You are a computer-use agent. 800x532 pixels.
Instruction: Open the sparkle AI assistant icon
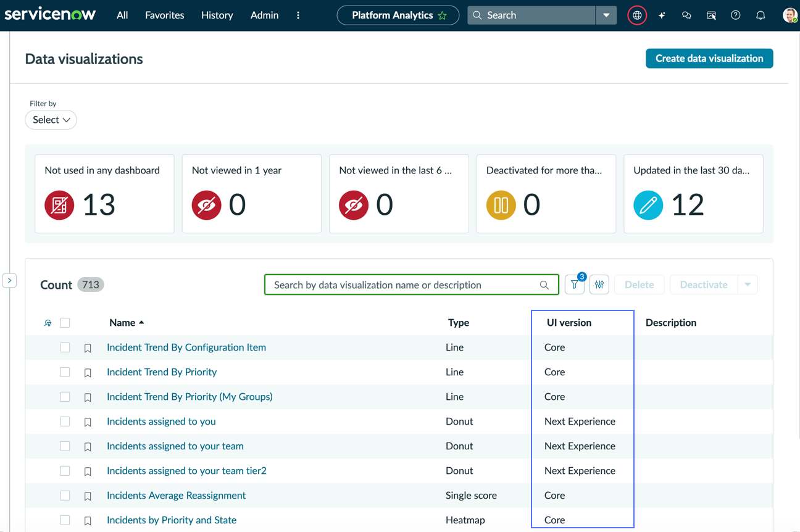(662, 15)
